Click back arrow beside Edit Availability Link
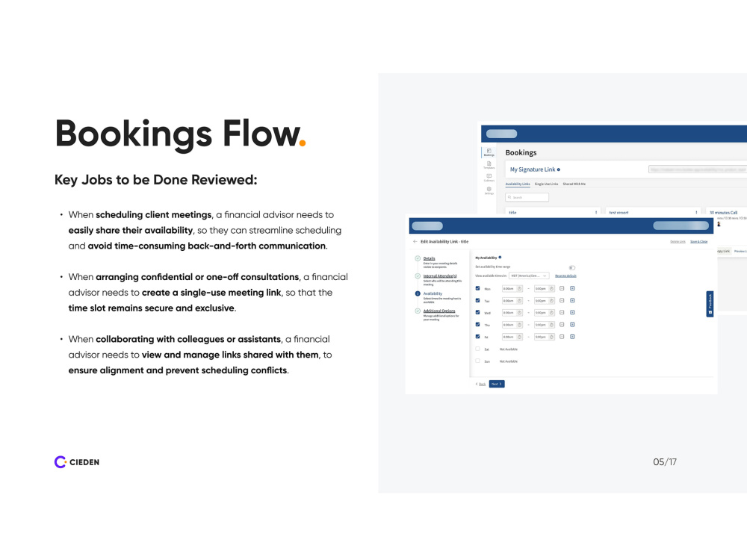 click(x=415, y=241)
